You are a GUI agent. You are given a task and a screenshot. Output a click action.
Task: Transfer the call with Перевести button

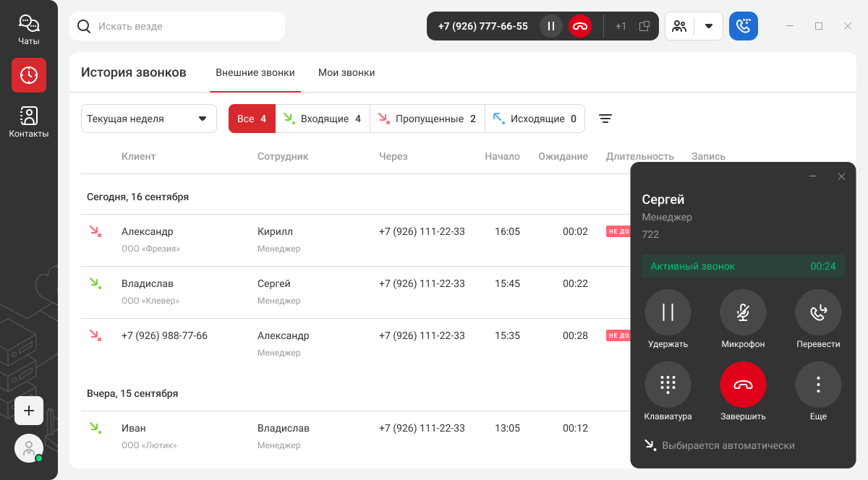pyautogui.click(x=818, y=312)
